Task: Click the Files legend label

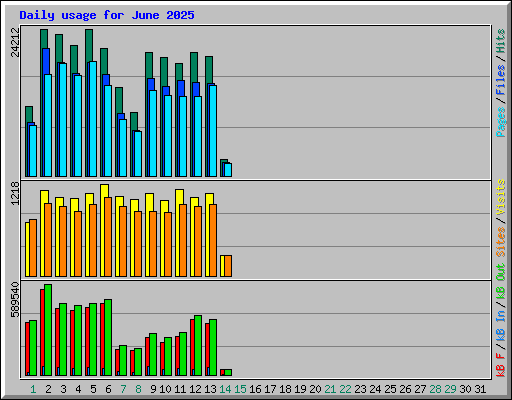Action: tap(500, 80)
